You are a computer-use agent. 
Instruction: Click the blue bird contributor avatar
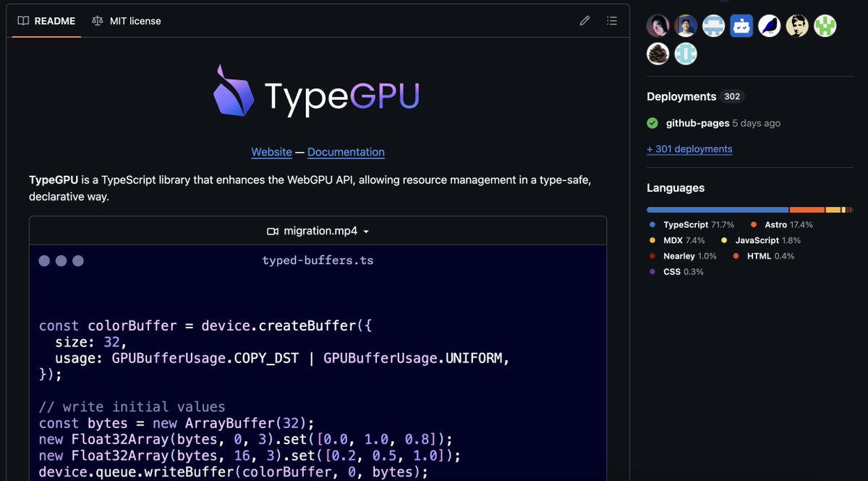770,26
